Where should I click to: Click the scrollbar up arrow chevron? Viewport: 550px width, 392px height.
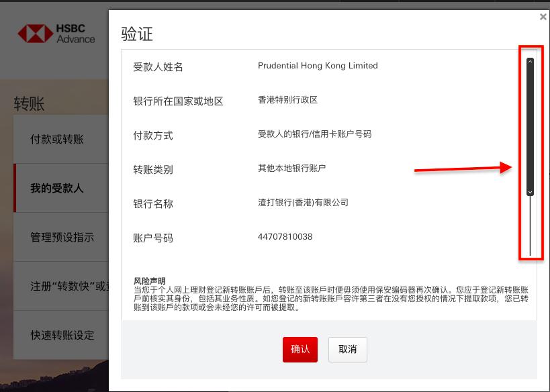tap(529, 61)
